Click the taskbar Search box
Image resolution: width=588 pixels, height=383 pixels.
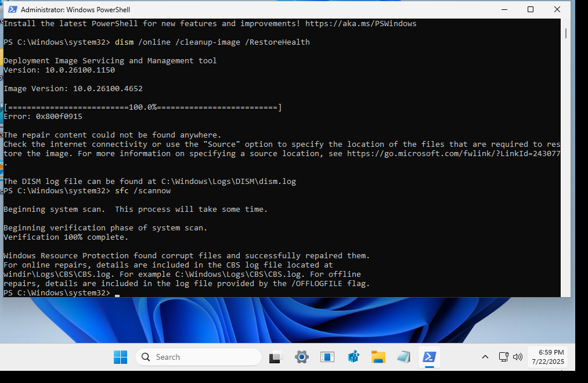pyautogui.click(x=199, y=357)
